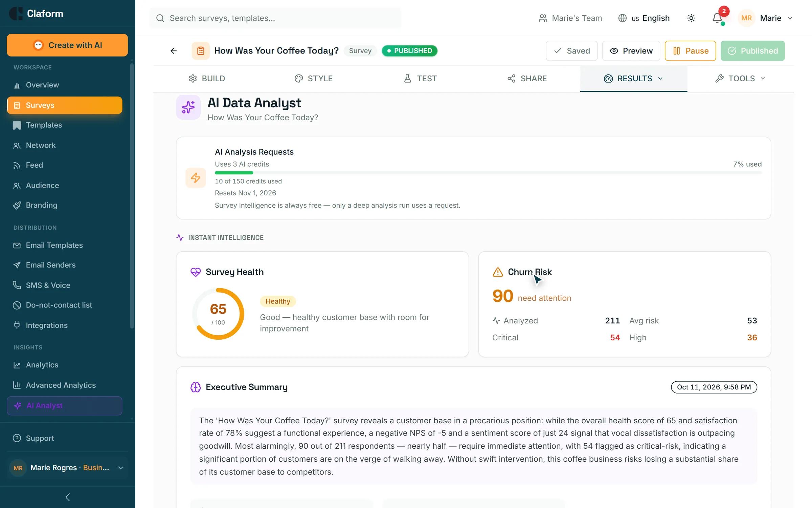Open Overview in the sidebar
Viewport: 812px width, 508px height.
(x=64, y=85)
